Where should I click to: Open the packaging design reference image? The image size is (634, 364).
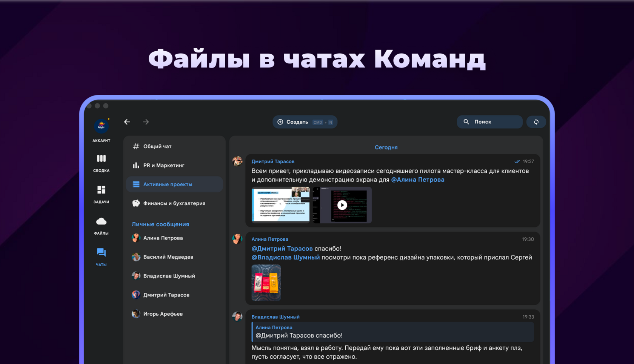point(266,283)
